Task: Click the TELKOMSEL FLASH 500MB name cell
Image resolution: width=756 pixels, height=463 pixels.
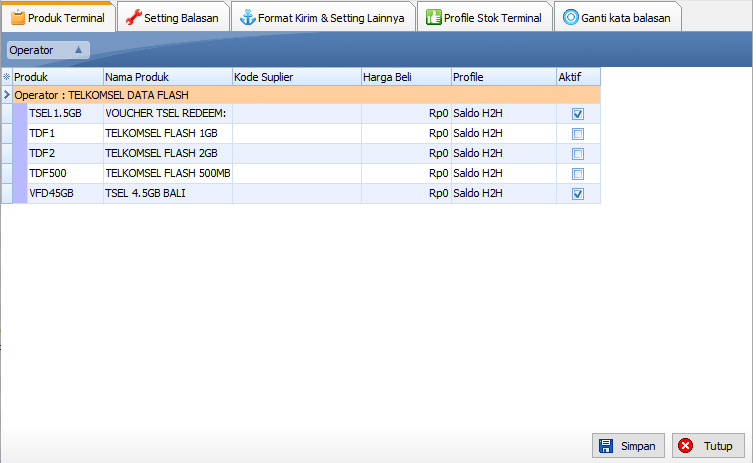Action: 168,173
